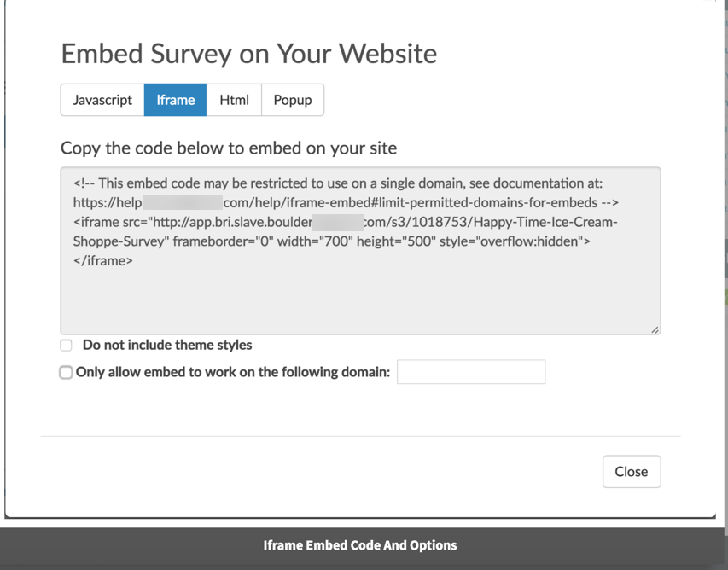Click the textarea resize handle icon
The height and width of the screenshot is (570, 728).
point(655,329)
